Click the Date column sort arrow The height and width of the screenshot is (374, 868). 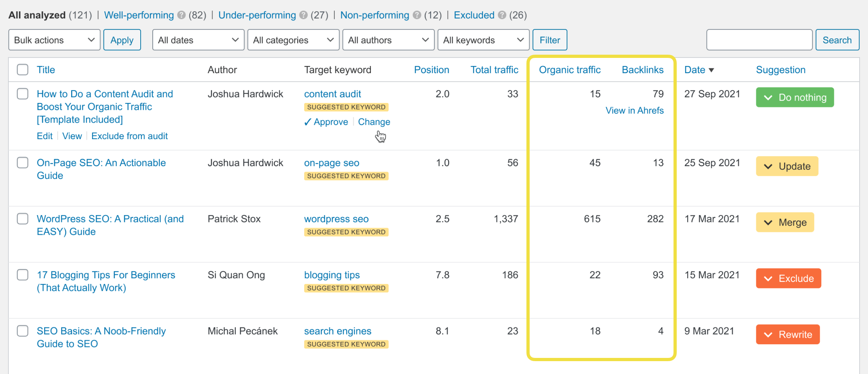(x=711, y=70)
